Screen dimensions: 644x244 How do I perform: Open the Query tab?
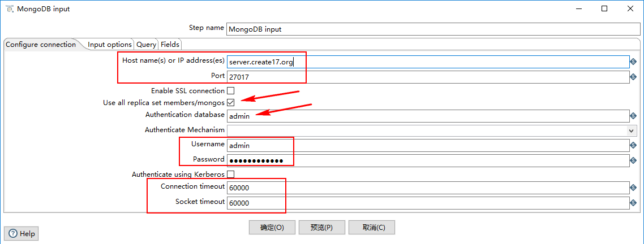coord(146,45)
